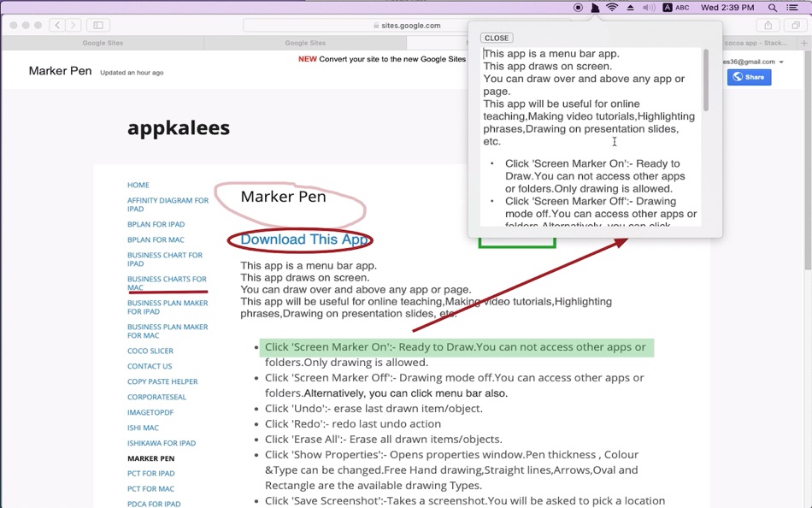Viewport: 812px width, 508px height.
Task: Click the Marker Pen page heading
Action: [283, 197]
